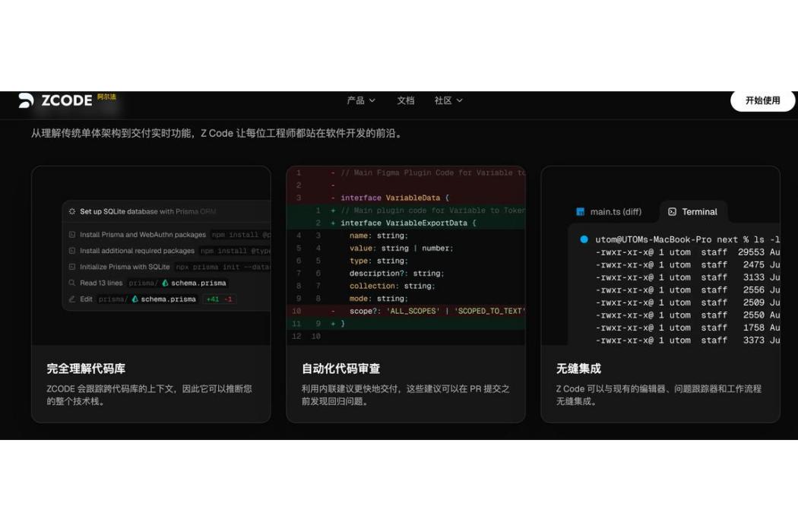Screen dimensions: 798x532
Task: Click the removed scope?: 'ALL_SCOPES' line
Action: tap(437, 311)
